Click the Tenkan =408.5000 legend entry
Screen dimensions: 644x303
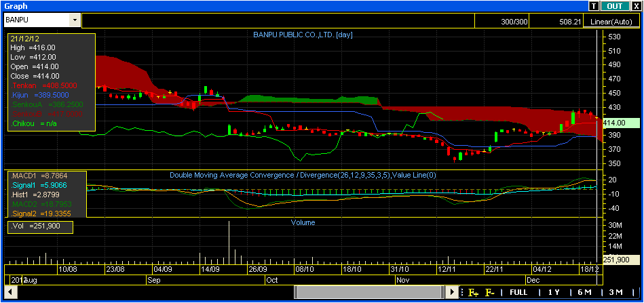(x=44, y=85)
